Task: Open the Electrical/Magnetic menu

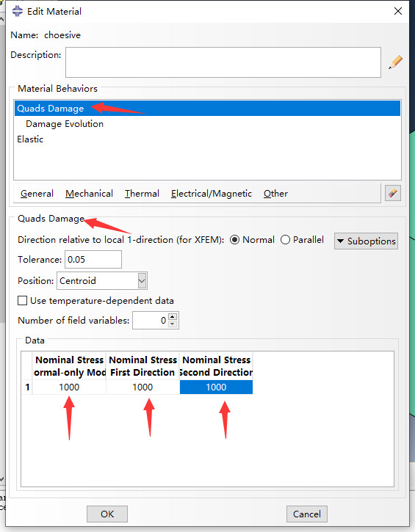Action: pos(212,194)
